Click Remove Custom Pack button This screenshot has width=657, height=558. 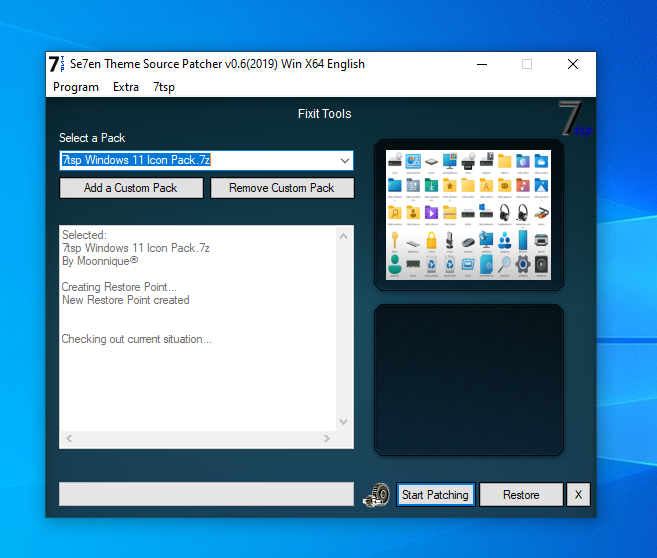pos(282,188)
